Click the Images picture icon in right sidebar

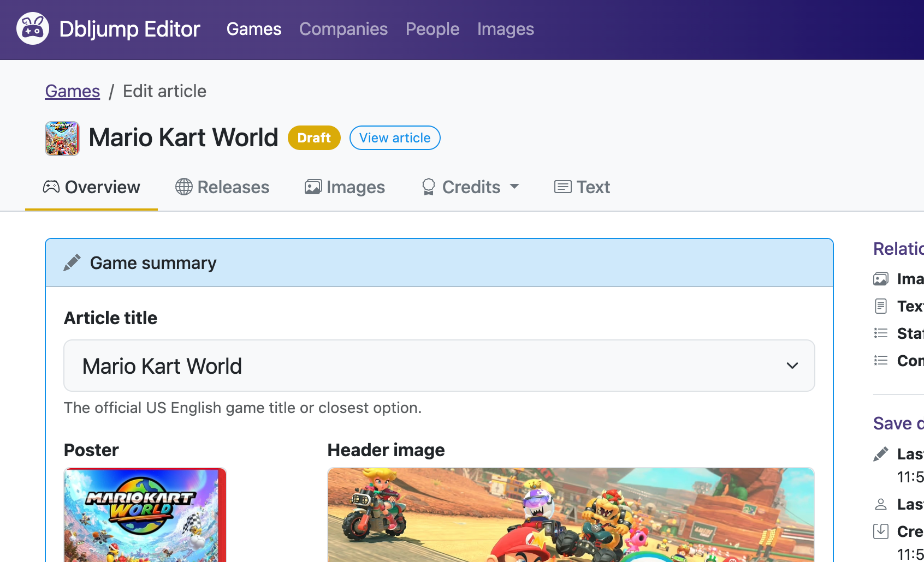pyautogui.click(x=881, y=279)
